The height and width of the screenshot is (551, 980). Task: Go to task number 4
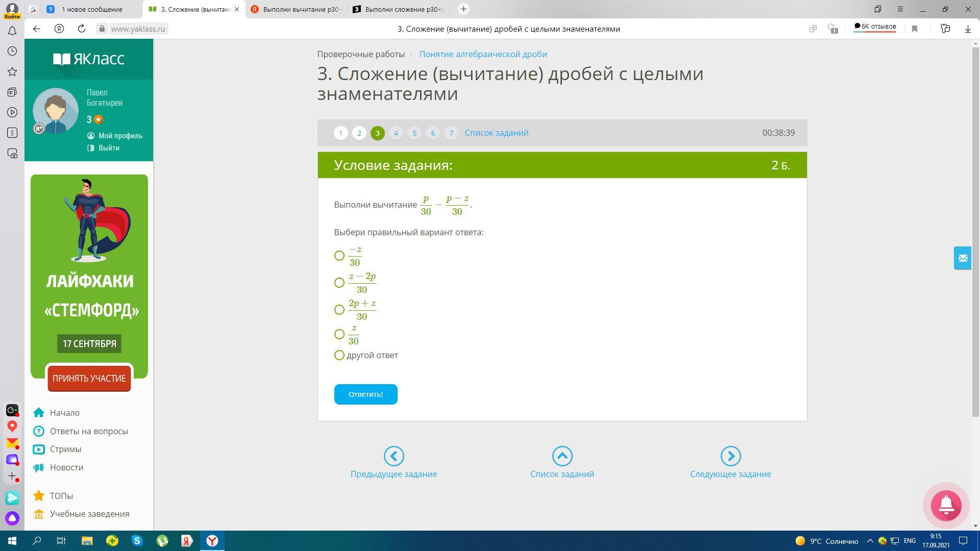point(396,133)
